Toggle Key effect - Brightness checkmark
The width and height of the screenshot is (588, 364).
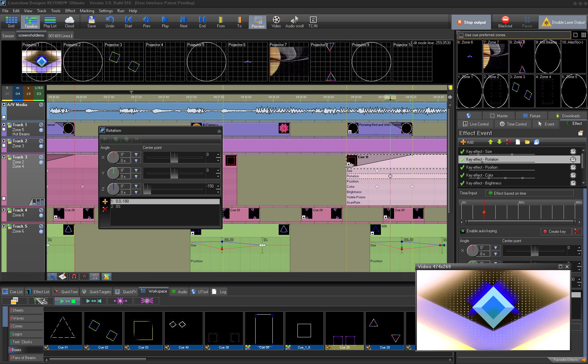coord(462,183)
